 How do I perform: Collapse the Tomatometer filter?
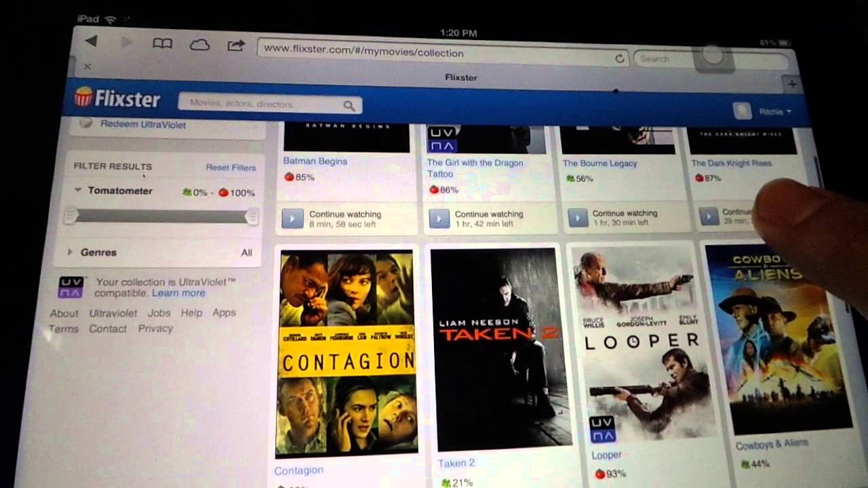[77, 190]
